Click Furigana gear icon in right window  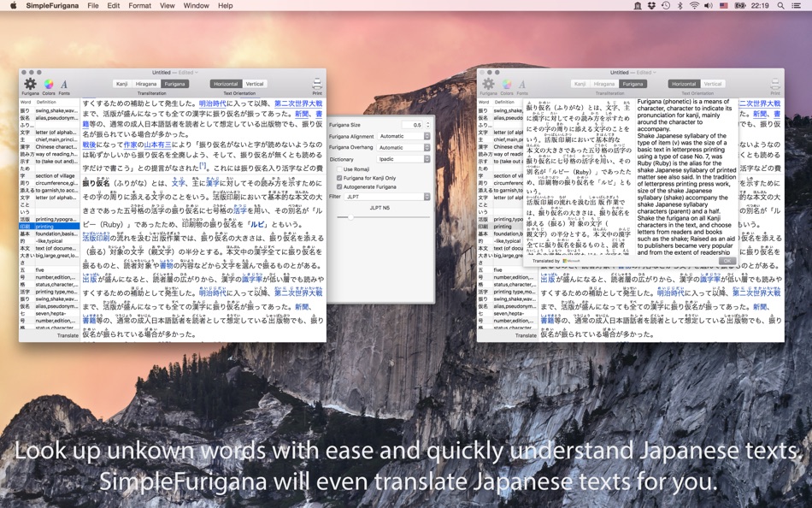click(488, 84)
